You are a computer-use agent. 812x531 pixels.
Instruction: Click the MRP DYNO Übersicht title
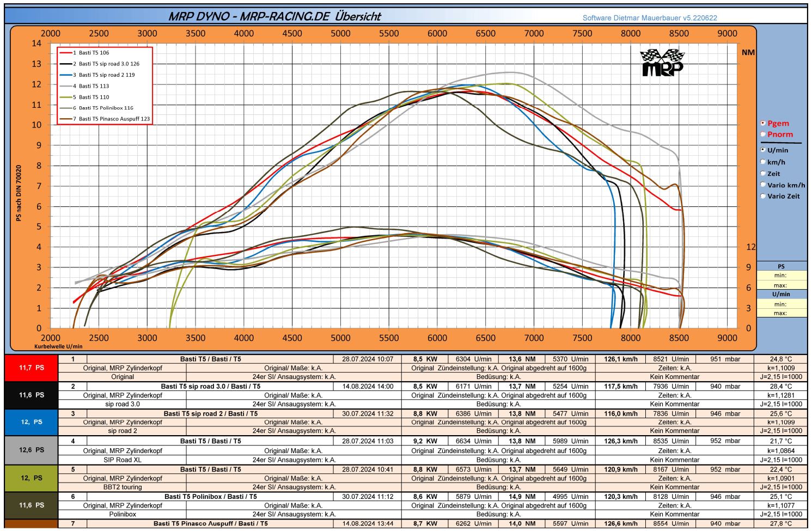[x=274, y=16]
